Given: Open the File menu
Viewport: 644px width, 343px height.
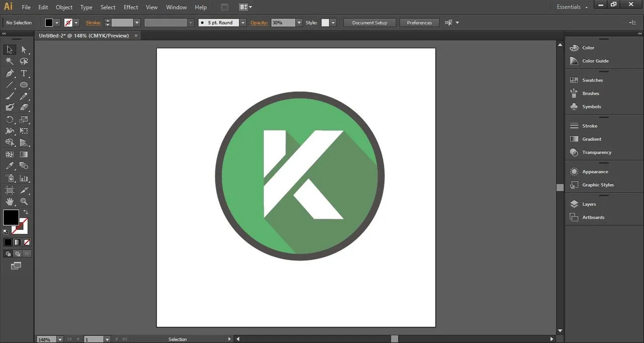Looking at the screenshot, I should coord(26,7).
